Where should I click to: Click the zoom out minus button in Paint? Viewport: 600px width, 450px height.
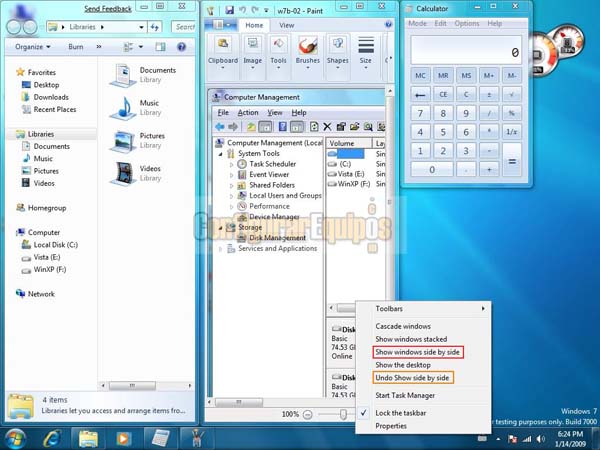coord(307,414)
